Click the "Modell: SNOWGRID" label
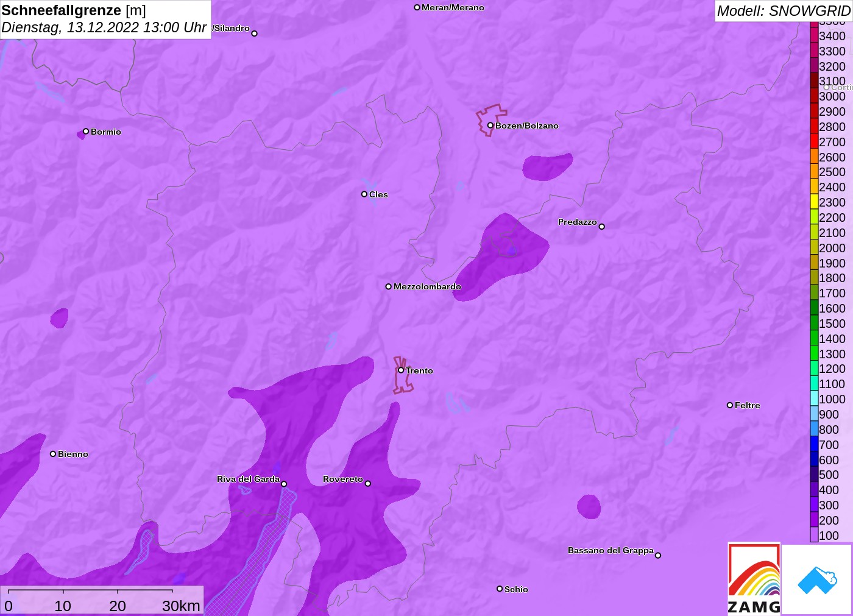This screenshot has width=853, height=616. (x=784, y=11)
